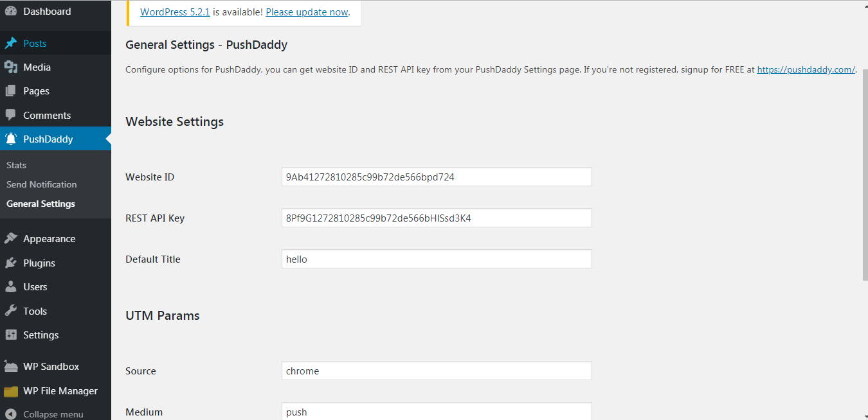Click the Dashboard gauge icon

(10, 12)
